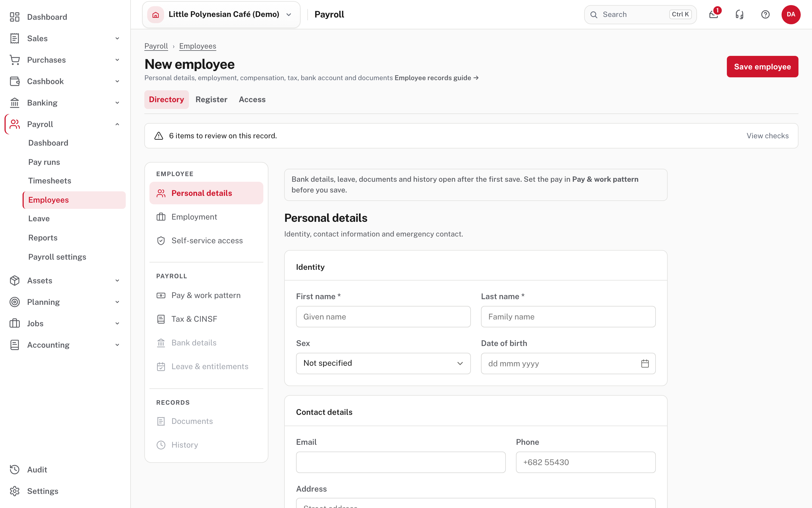Expand the Sales menu chevron
Screen dimensions: 812x508
[x=117, y=38]
